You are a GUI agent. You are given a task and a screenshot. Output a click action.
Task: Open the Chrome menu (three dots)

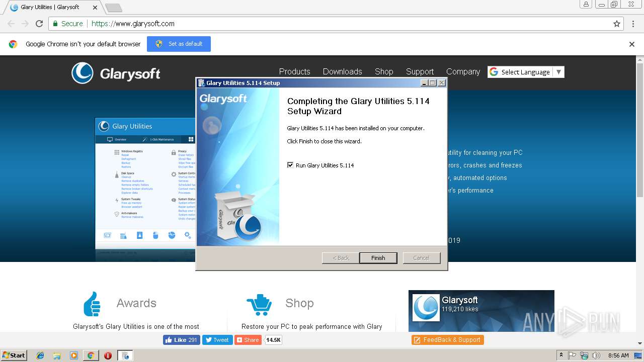coord(633,24)
